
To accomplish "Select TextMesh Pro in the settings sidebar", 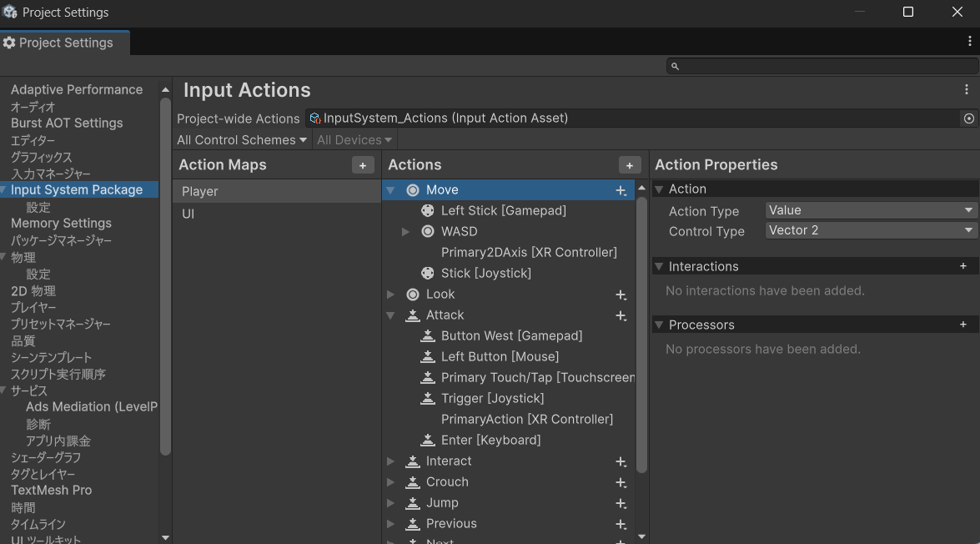I will pos(53,490).
